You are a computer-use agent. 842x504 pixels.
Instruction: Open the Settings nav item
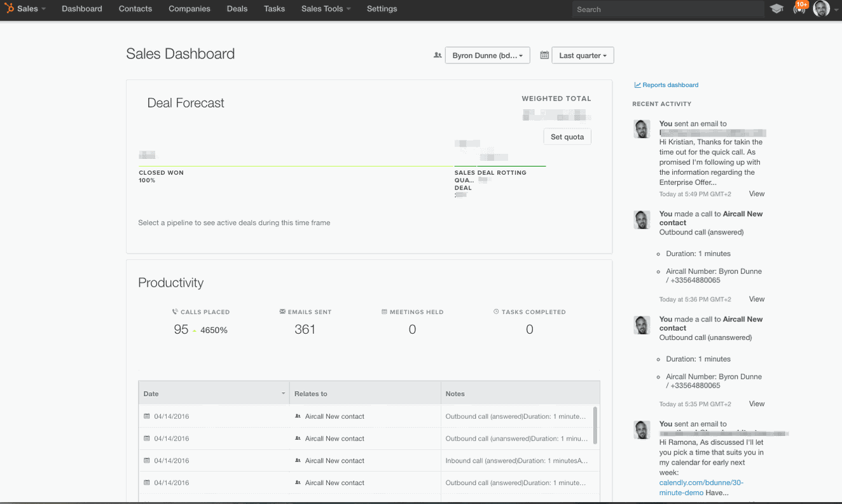point(382,9)
